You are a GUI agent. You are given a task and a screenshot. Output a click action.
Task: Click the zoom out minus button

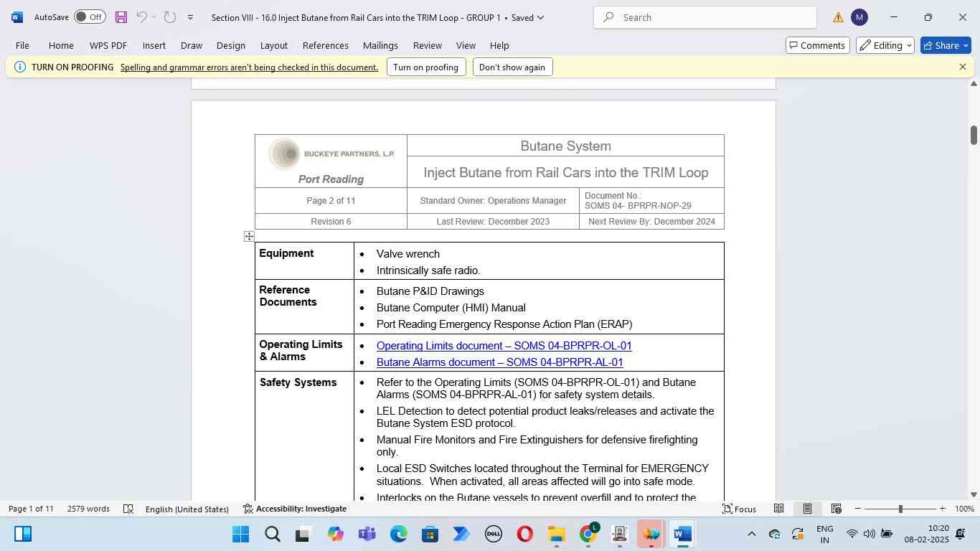click(x=857, y=509)
